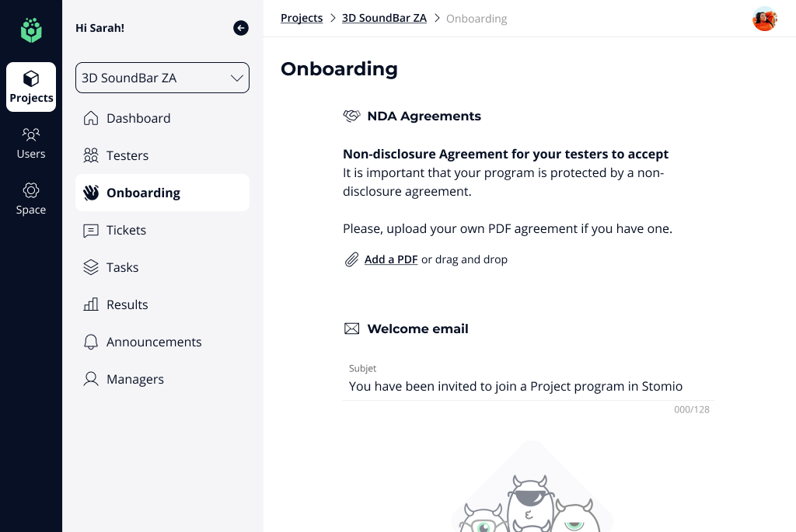The image size is (796, 532).
Task: Open Announcements from the sidebar
Action: click(153, 342)
